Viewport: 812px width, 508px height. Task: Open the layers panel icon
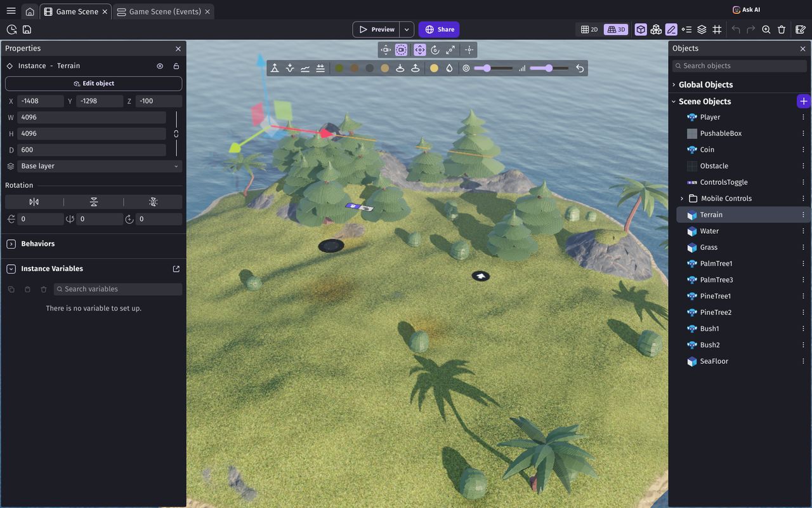click(x=702, y=29)
